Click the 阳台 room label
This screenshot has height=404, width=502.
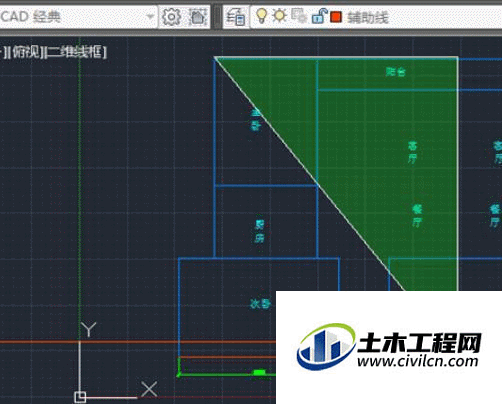pyautogui.click(x=396, y=72)
